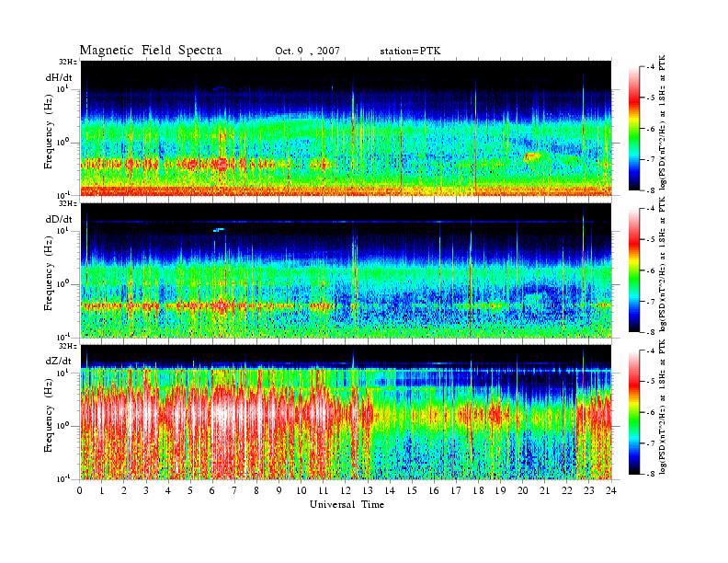Click the '14' tick on Universal Time axis
Screen dimensions: 728x563
click(390, 490)
